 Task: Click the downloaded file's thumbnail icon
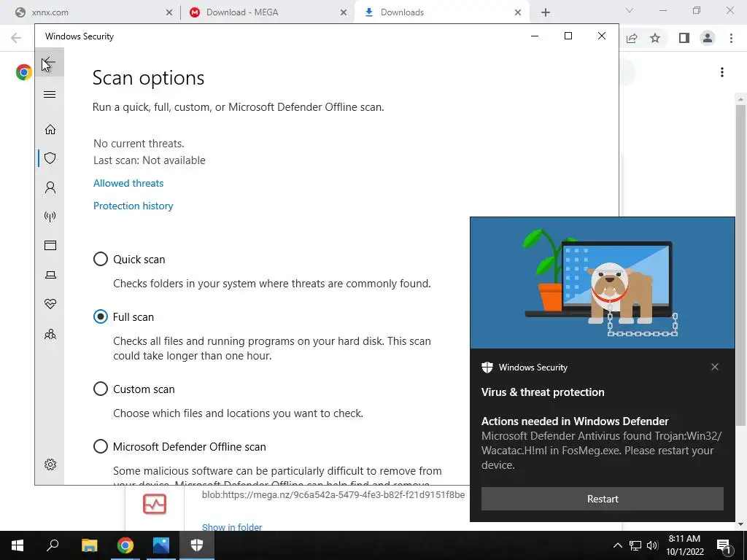(x=155, y=505)
